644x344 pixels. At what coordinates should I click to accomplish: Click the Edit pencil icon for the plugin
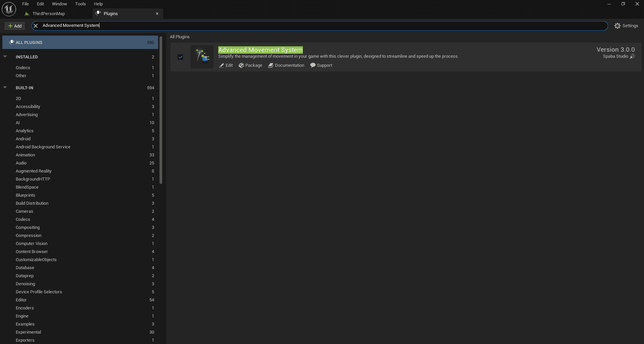click(222, 65)
